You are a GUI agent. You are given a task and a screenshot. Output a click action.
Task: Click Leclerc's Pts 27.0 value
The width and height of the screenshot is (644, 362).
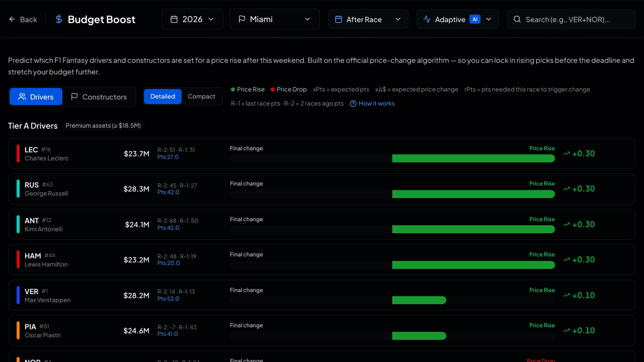[168, 157]
